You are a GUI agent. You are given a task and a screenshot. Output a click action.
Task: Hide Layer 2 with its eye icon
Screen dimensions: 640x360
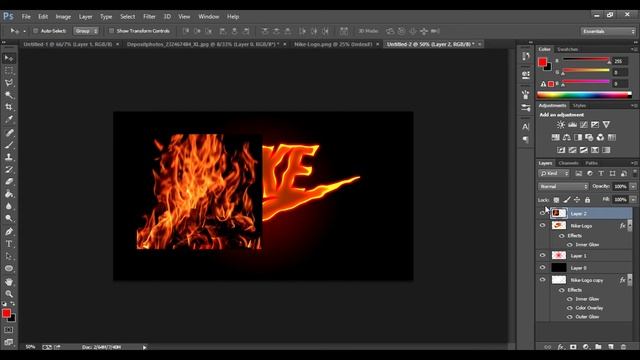point(542,213)
